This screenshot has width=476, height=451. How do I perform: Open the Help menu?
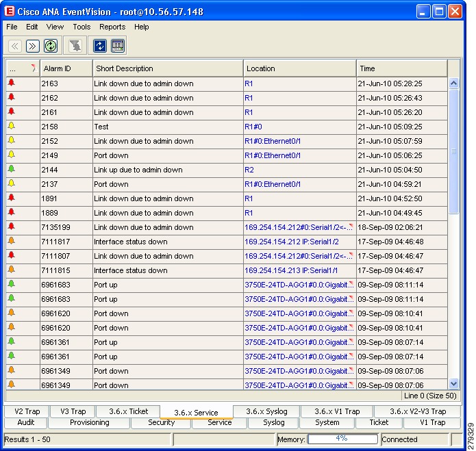(142, 27)
